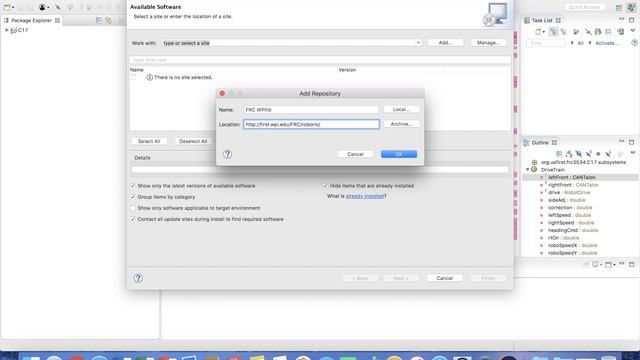
Task: Select headingCmd : double in Outline
Action: coord(573,230)
